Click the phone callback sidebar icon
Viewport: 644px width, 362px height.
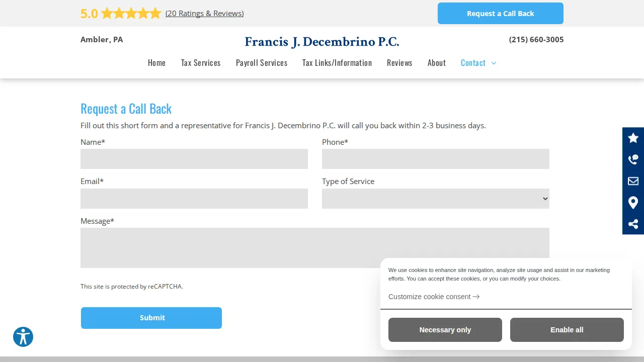pyautogui.click(x=633, y=159)
